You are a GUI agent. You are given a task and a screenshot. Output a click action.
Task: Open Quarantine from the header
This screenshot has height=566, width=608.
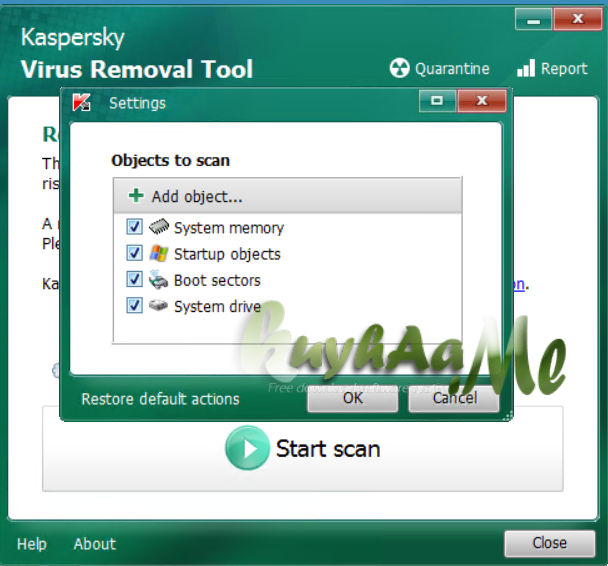(x=439, y=69)
